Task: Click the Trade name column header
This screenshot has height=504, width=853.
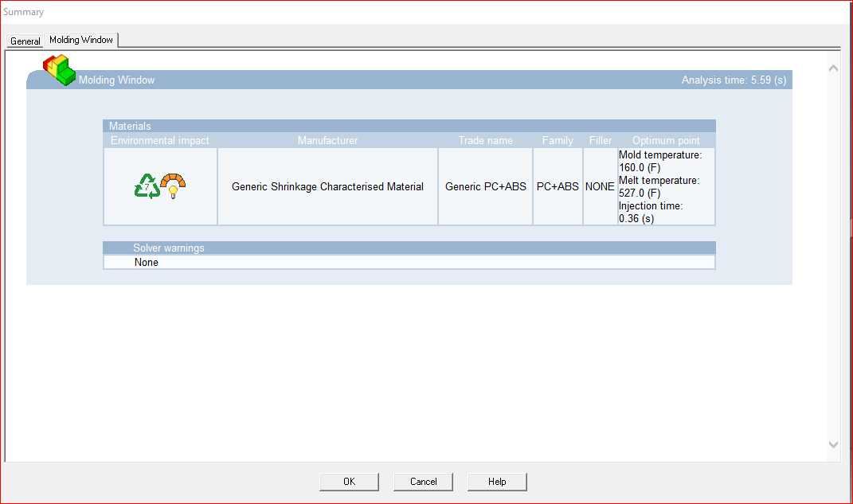Action: 485,140
